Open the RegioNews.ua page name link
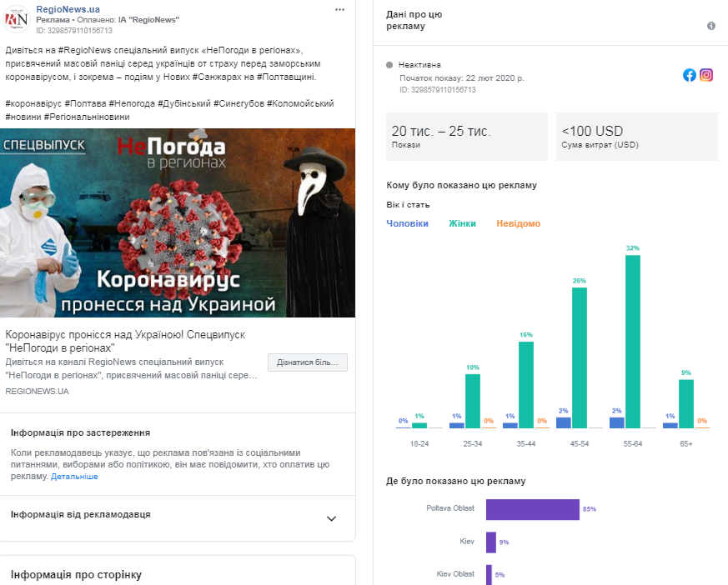This screenshot has width=728, height=585. 68,9
